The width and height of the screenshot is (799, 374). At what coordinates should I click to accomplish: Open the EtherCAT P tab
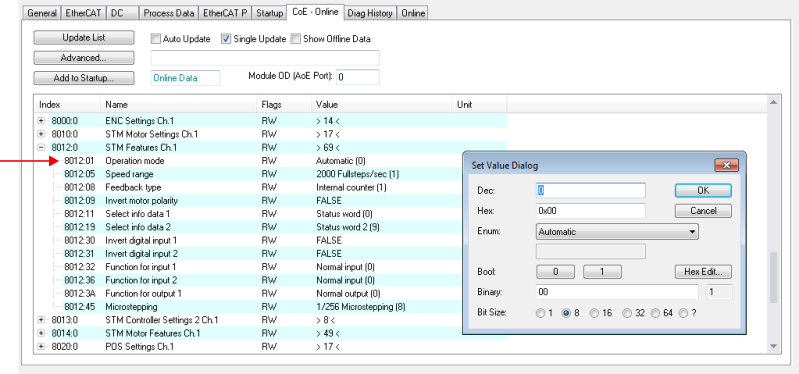pos(225,13)
